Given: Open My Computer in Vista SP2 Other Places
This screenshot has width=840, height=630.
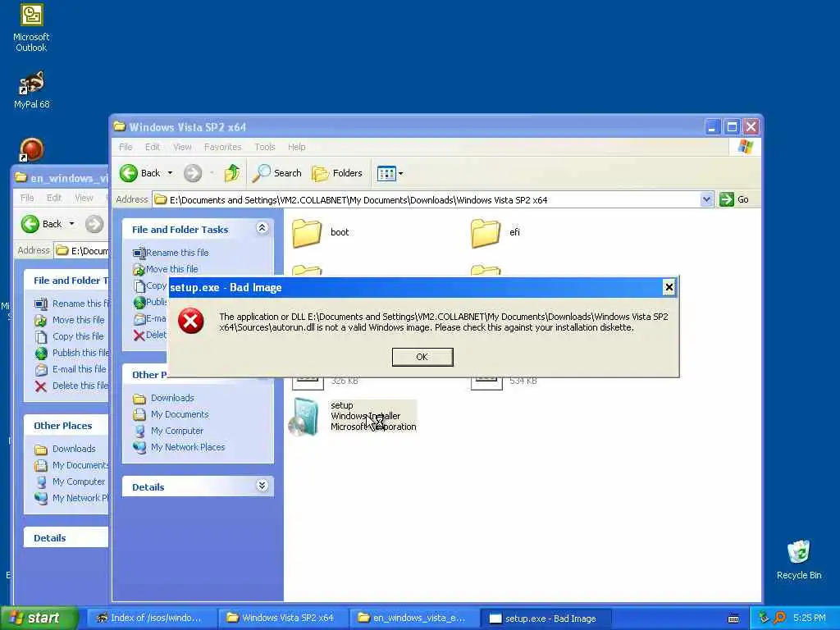Looking at the screenshot, I should tap(168, 431).
